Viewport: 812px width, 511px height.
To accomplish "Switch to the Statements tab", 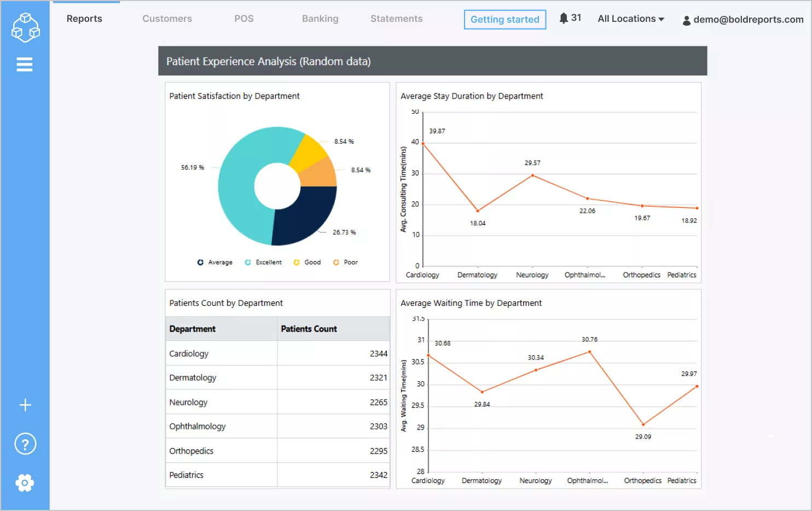I will 396,18.
